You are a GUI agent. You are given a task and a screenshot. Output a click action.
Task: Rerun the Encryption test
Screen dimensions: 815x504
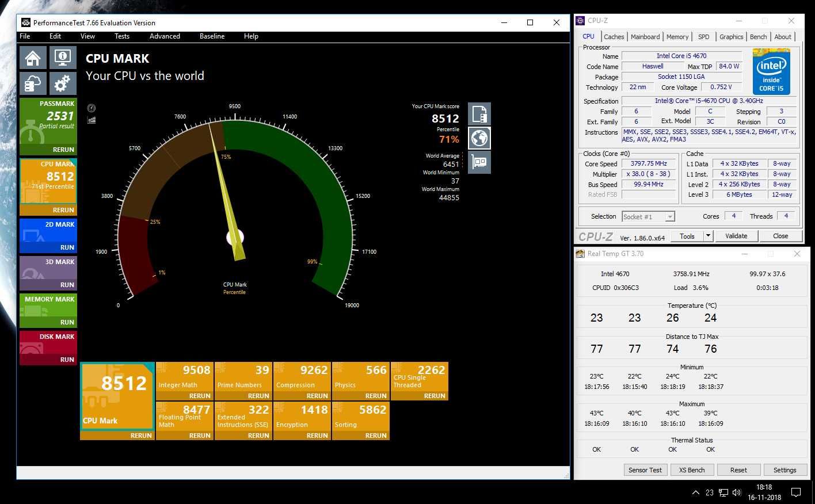click(x=317, y=436)
